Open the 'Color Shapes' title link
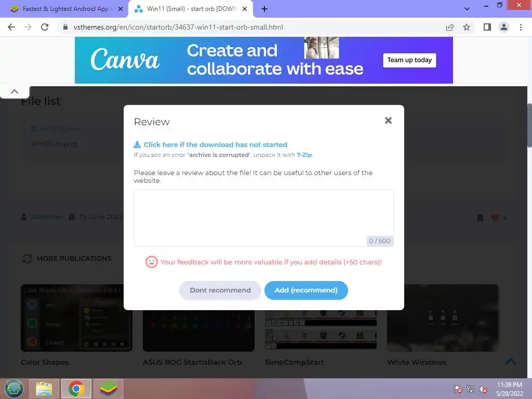Viewport: 532px width, 399px height. 45,362
